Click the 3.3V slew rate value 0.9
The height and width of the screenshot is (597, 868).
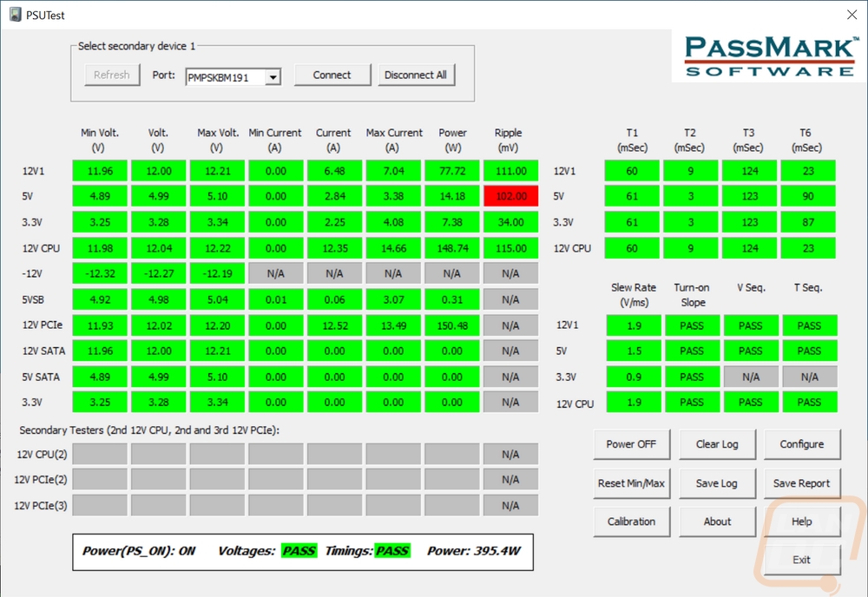(634, 377)
